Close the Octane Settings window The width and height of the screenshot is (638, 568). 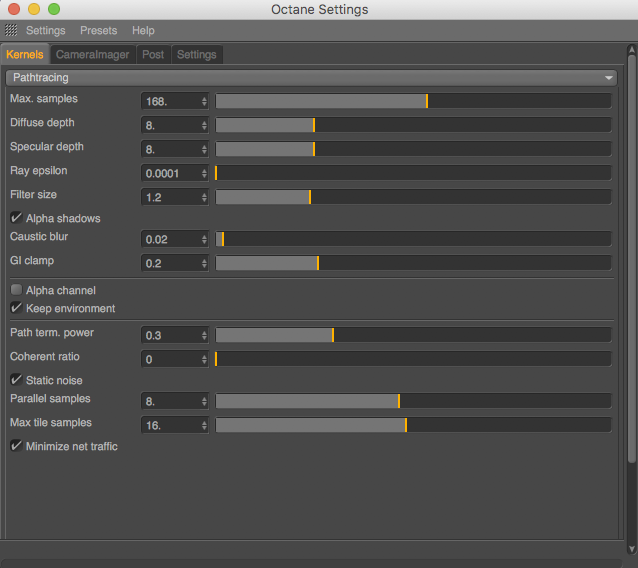(14, 9)
